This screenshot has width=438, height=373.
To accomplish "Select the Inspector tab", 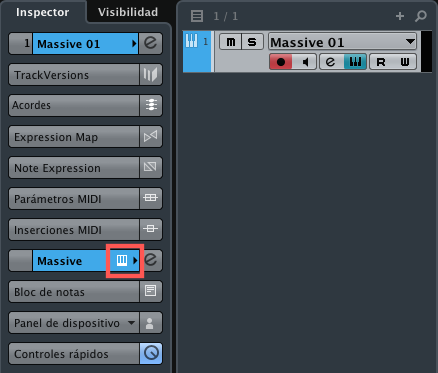I will tap(43, 12).
